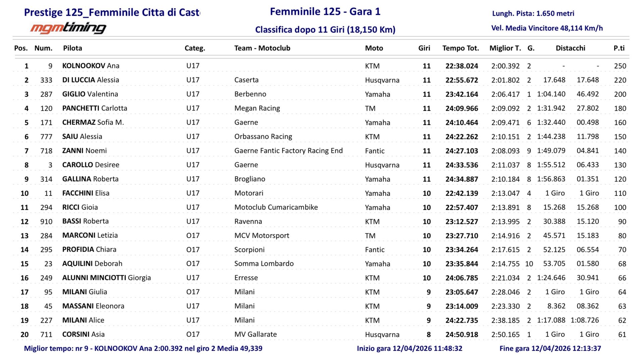
Task: Click the Pilota column header
Action: tap(72, 48)
